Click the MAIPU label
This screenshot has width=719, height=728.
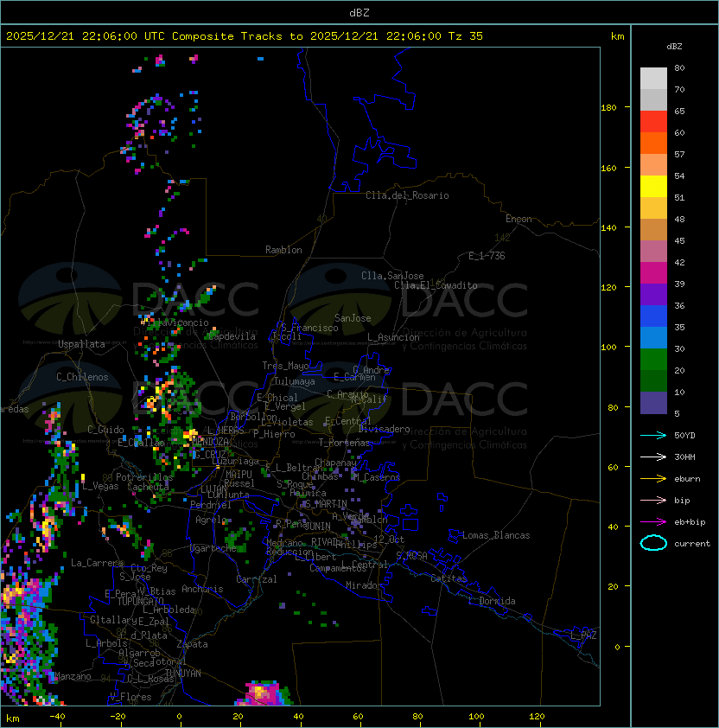click(239, 475)
